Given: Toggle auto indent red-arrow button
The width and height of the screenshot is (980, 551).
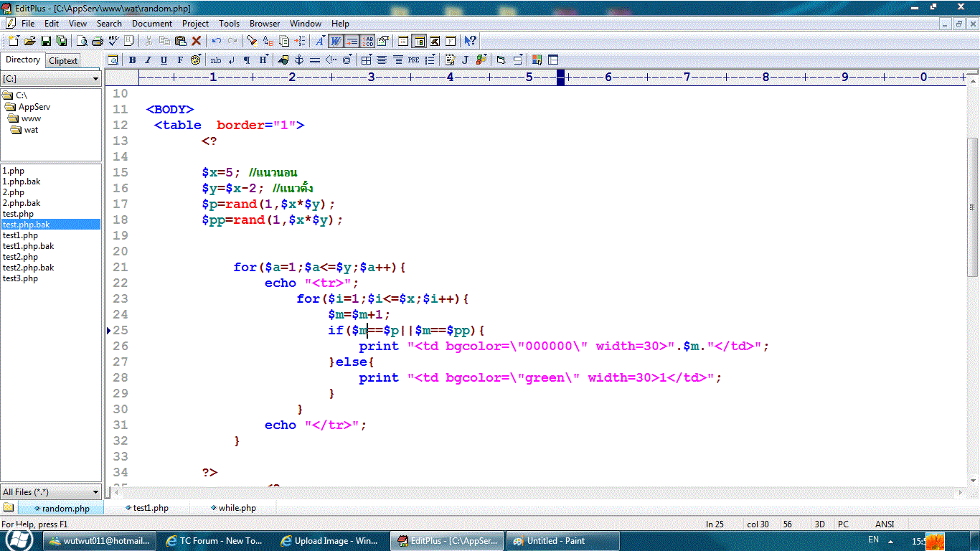Looking at the screenshot, I should 352,41.
